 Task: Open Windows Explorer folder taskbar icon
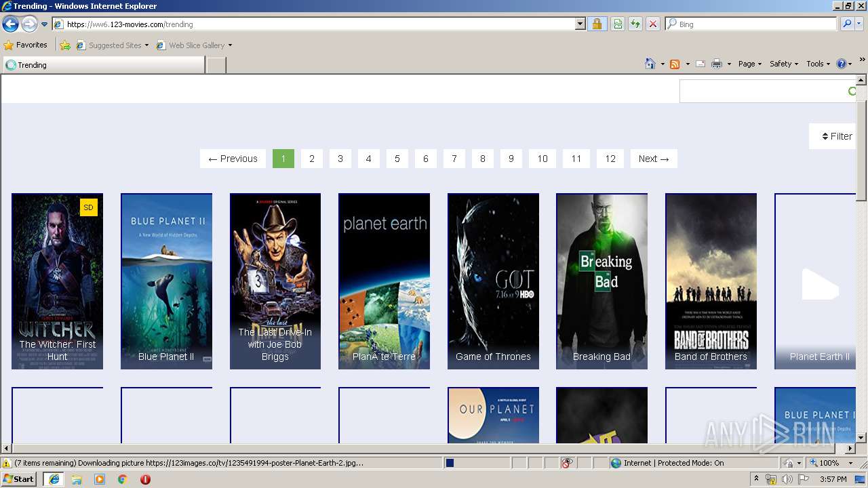pyautogui.click(x=77, y=479)
